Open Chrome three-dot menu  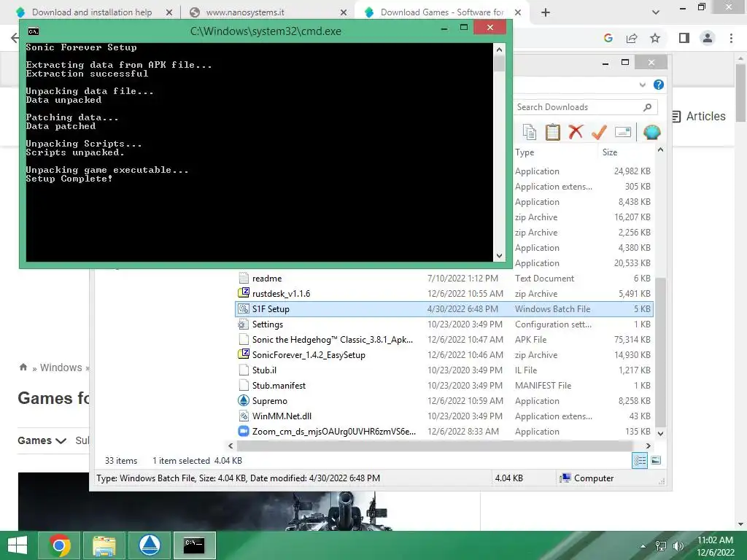click(x=731, y=38)
